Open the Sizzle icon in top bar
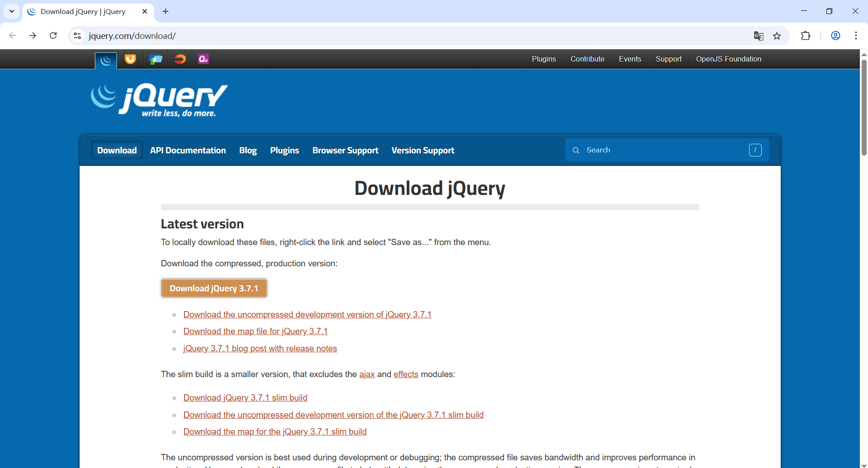Viewport: 868px width, 468px height. pyautogui.click(x=180, y=59)
